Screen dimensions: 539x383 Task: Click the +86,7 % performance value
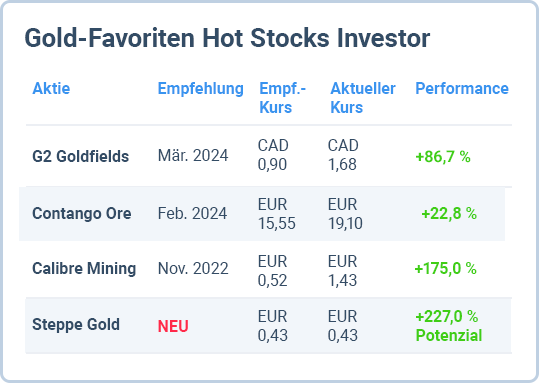[443, 157]
